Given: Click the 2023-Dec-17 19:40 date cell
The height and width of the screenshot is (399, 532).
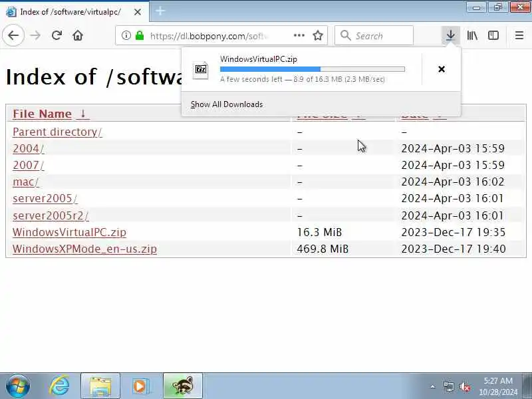Looking at the screenshot, I should tap(454, 249).
